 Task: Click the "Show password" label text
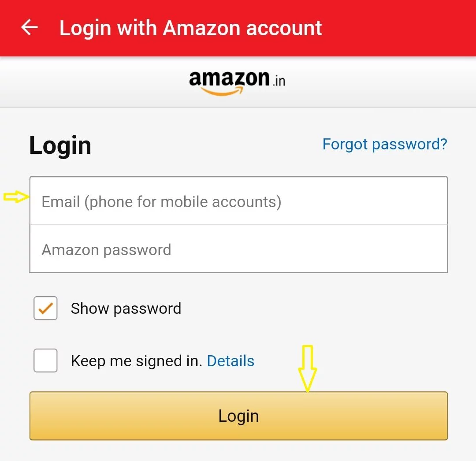coord(126,309)
